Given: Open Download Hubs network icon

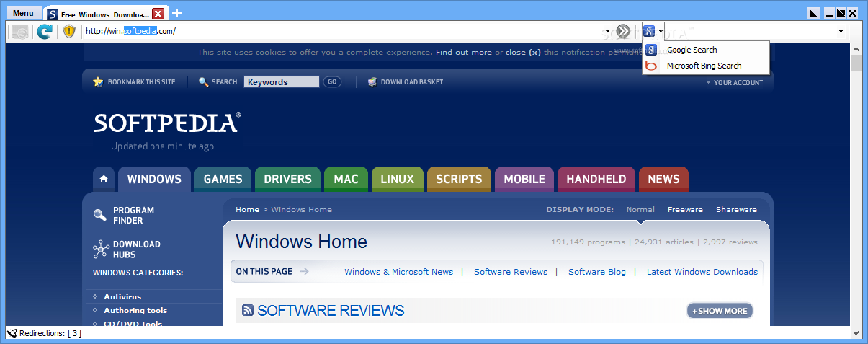Looking at the screenshot, I should coord(101,250).
